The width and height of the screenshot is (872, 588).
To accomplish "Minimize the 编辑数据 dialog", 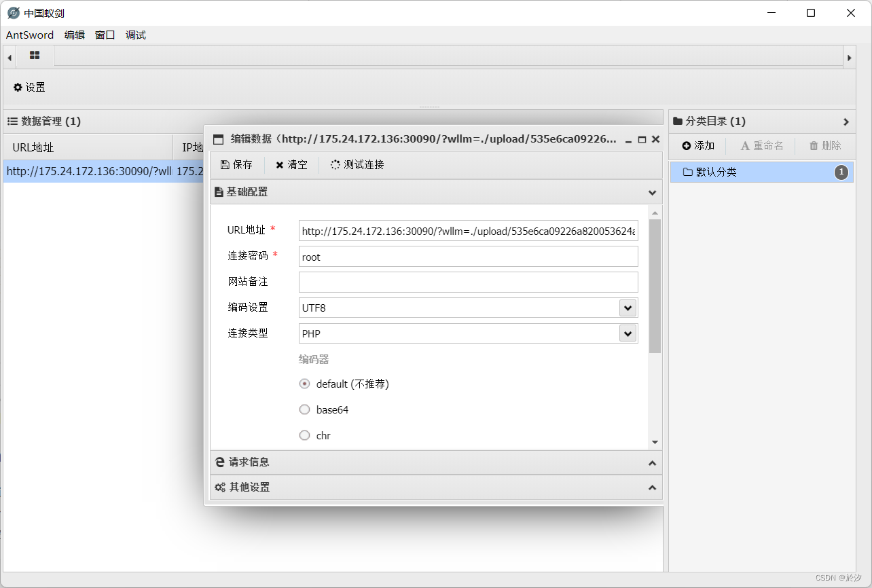I will pyautogui.click(x=629, y=139).
